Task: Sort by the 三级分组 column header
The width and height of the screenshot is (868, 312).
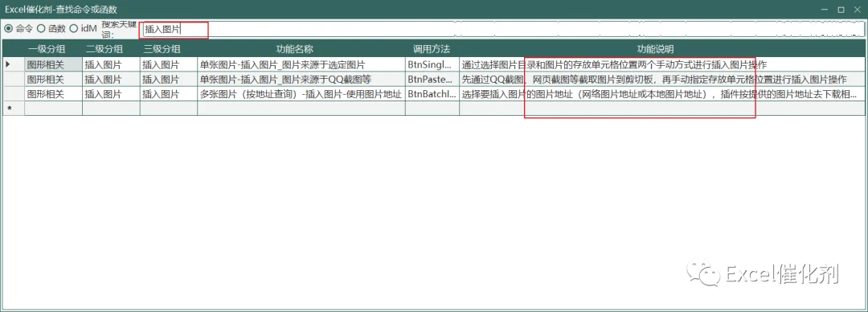Action: [x=168, y=49]
